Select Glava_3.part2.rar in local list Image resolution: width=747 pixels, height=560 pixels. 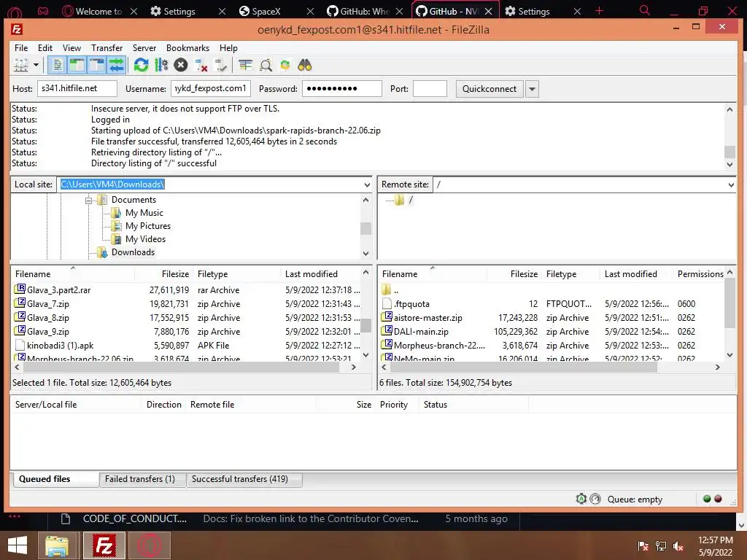tap(58, 290)
